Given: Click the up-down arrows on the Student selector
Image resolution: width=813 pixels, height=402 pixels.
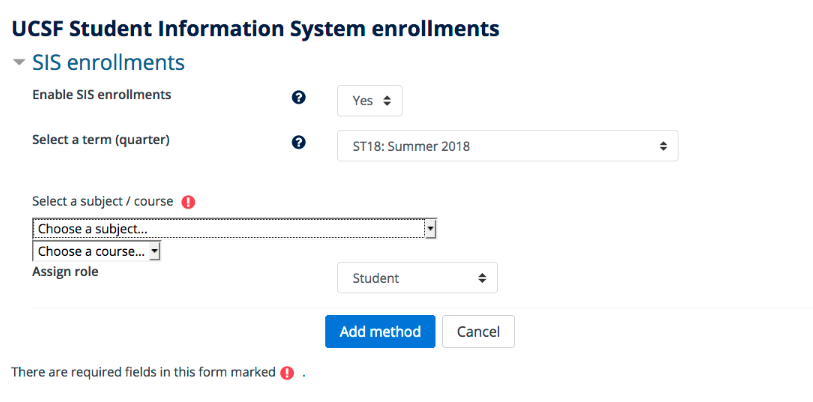Looking at the screenshot, I should pyautogui.click(x=482, y=278).
